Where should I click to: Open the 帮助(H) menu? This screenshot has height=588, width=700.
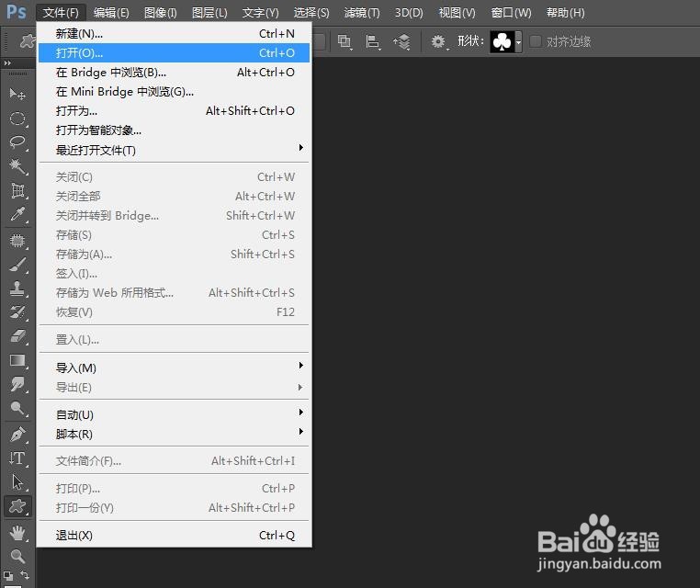(566, 13)
